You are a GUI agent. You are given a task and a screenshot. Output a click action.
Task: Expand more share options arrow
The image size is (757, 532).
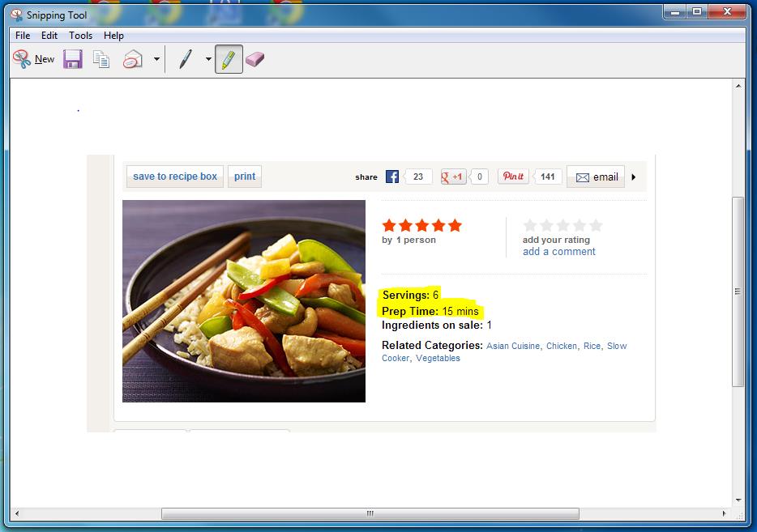tap(634, 177)
